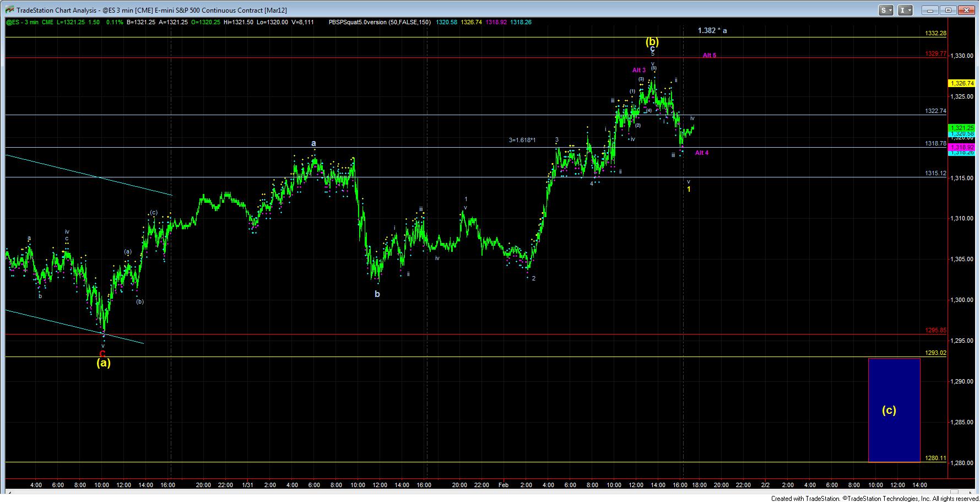The width and height of the screenshot is (980, 502).
Task: Click the @ES - 3 min symbol label
Action: (x=23, y=22)
